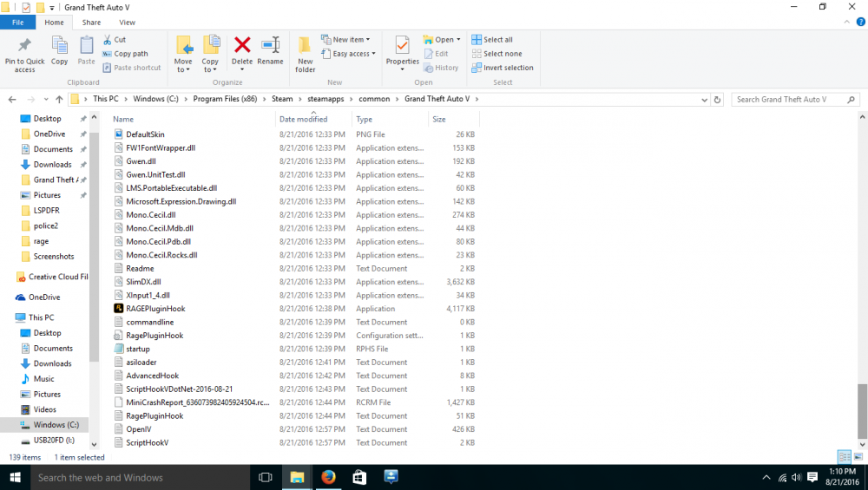Click Paste shortcut in the ribbon
This screenshot has height=490, width=868.
point(132,68)
